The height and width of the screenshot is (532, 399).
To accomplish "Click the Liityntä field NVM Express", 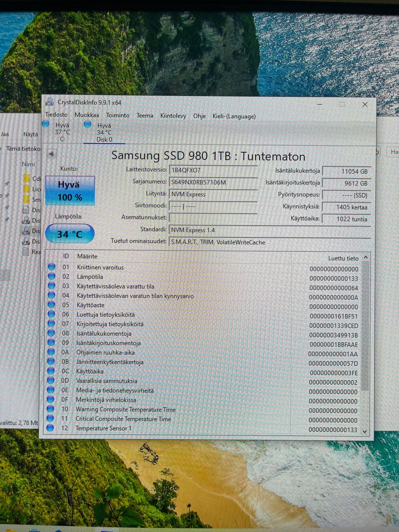I will [213, 194].
